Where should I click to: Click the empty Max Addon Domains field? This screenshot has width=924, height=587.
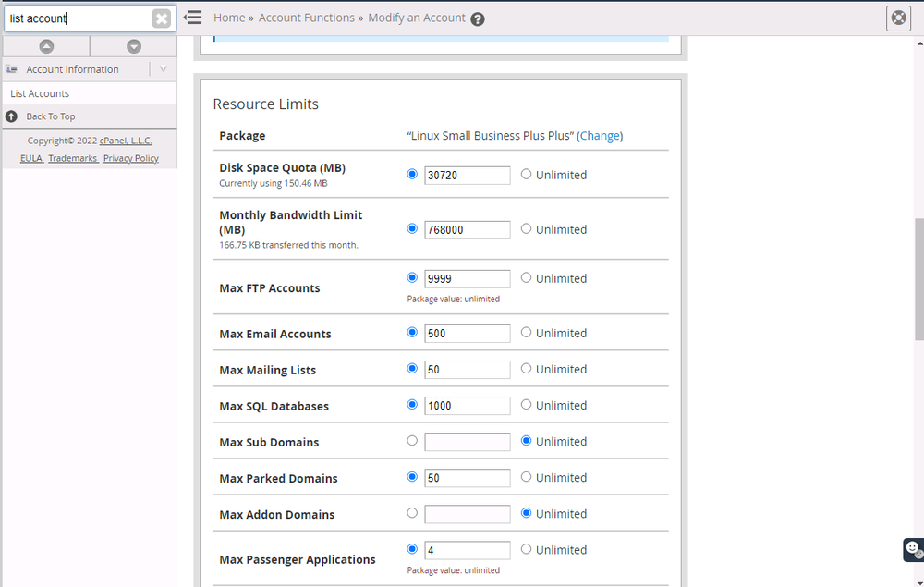pyautogui.click(x=468, y=514)
